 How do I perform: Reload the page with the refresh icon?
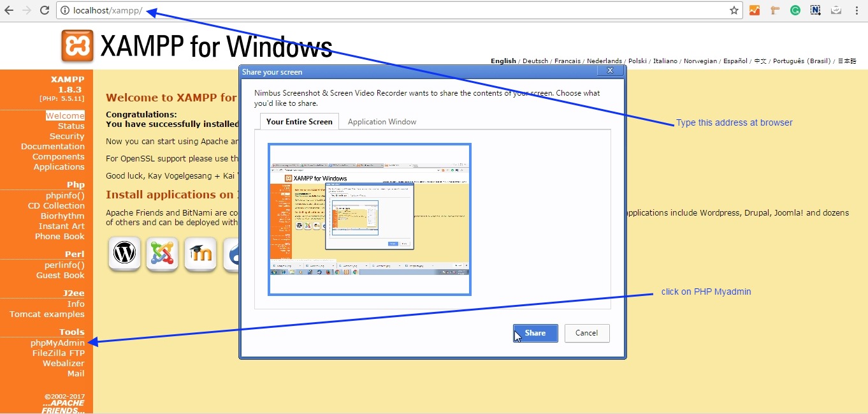45,10
